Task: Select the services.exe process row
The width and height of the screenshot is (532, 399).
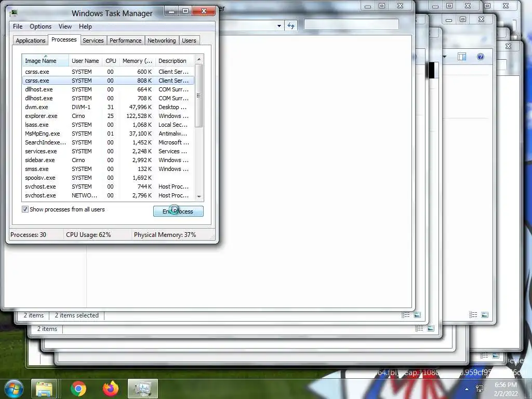Action: point(108,151)
